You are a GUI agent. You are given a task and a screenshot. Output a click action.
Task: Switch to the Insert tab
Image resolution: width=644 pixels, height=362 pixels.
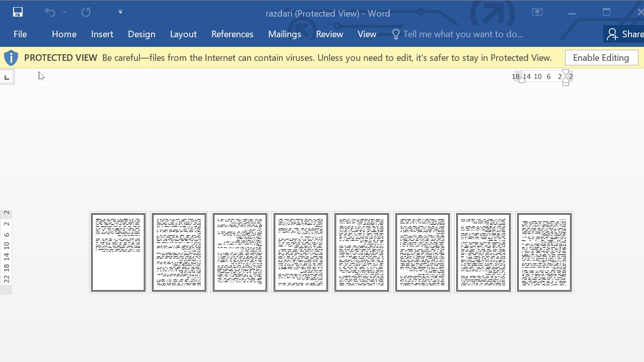[102, 34]
